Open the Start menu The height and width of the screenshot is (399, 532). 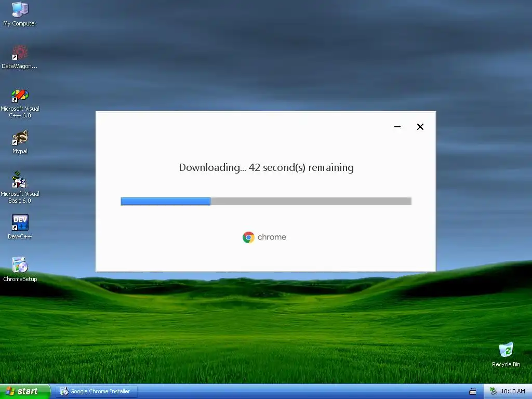[x=25, y=391]
